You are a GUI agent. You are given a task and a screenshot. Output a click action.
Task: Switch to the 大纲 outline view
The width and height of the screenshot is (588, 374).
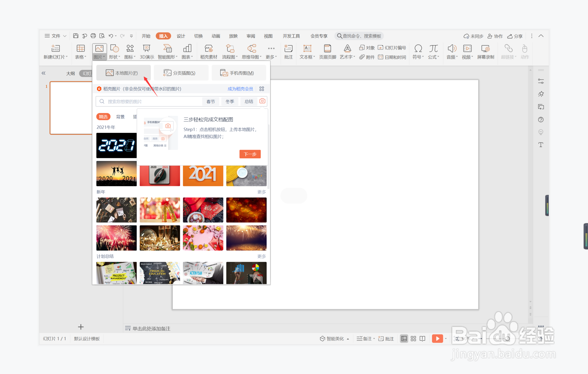click(x=70, y=73)
